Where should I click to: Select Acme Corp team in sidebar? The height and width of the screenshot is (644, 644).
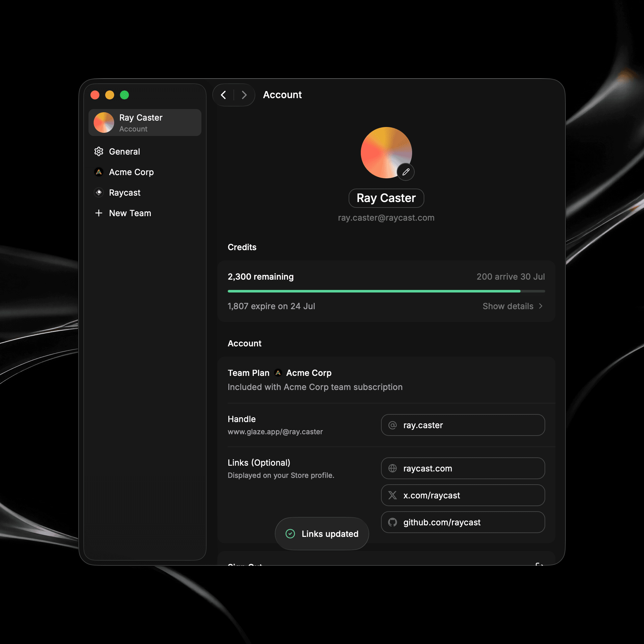(x=145, y=172)
